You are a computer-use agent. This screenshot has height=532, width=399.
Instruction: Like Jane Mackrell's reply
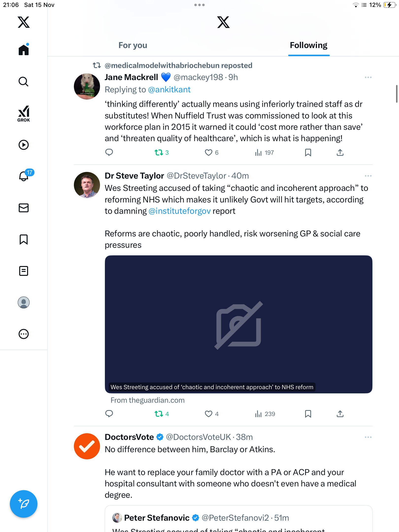coord(209,153)
